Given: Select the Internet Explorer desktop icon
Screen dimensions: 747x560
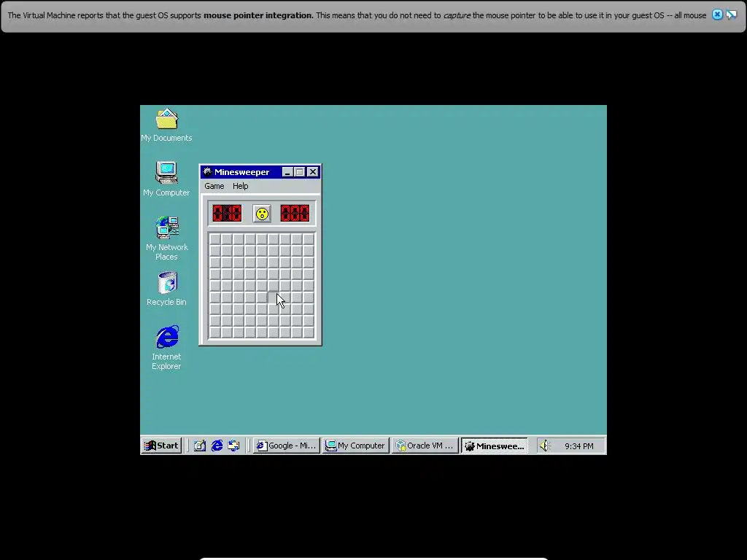Looking at the screenshot, I should (x=166, y=348).
